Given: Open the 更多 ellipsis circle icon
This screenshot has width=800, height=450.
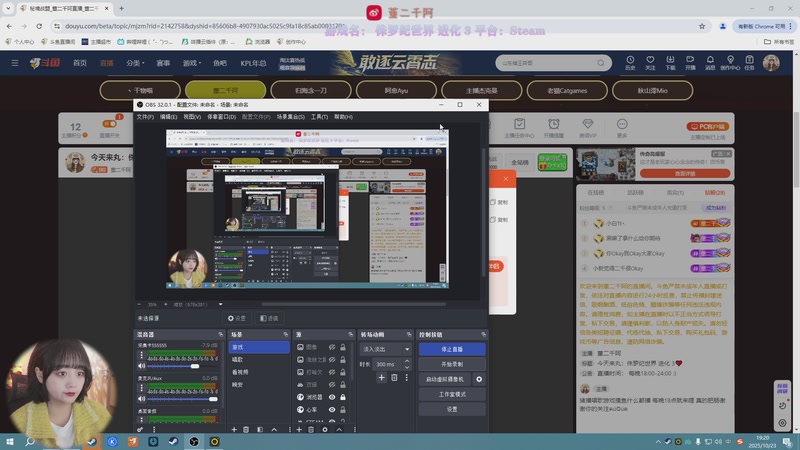Looking at the screenshot, I should point(621,124).
